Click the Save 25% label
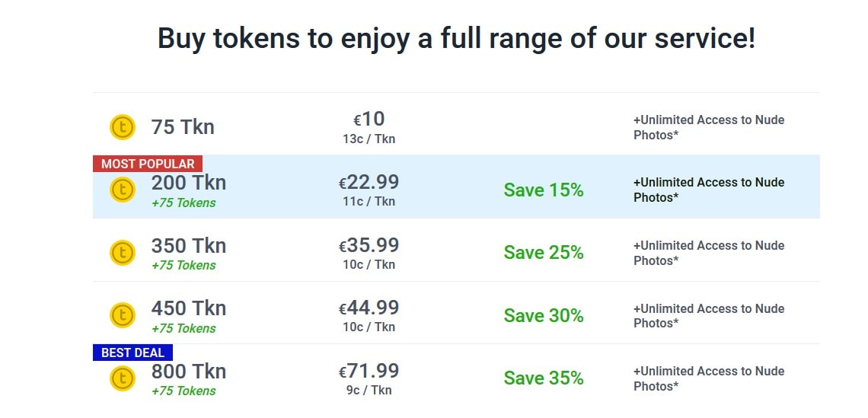This screenshot has height=418, width=868. click(544, 253)
